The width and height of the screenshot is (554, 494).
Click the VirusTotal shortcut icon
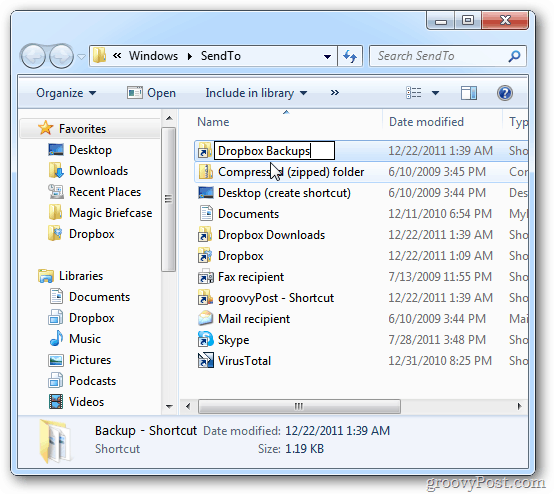205,360
